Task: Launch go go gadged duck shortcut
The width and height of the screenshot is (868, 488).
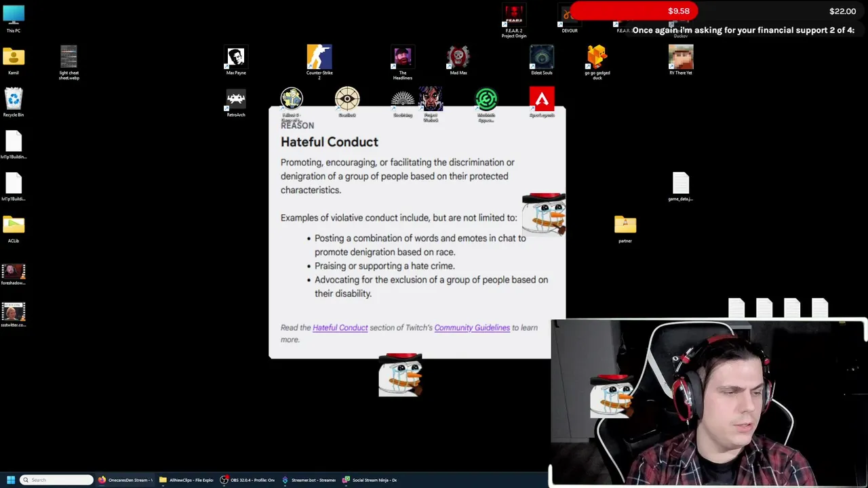Action: [x=597, y=62]
